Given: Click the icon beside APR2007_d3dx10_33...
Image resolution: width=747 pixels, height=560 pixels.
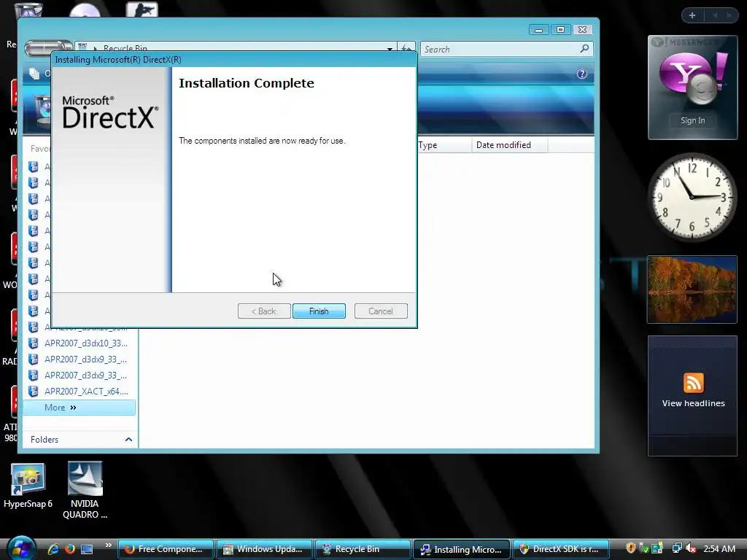Looking at the screenshot, I should pyautogui.click(x=34, y=343).
